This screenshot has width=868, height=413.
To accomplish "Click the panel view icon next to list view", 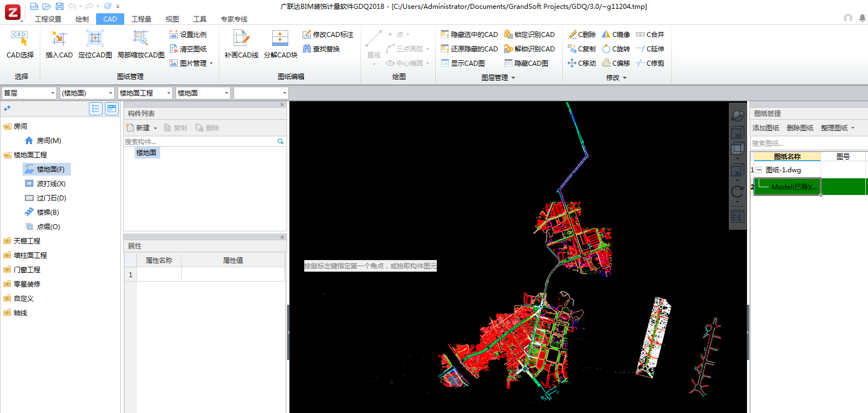I will (x=112, y=108).
